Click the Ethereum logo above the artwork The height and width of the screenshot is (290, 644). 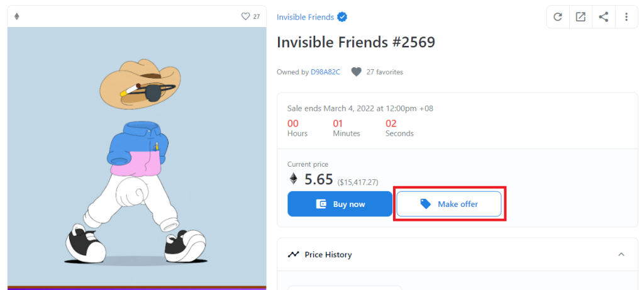click(x=17, y=16)
